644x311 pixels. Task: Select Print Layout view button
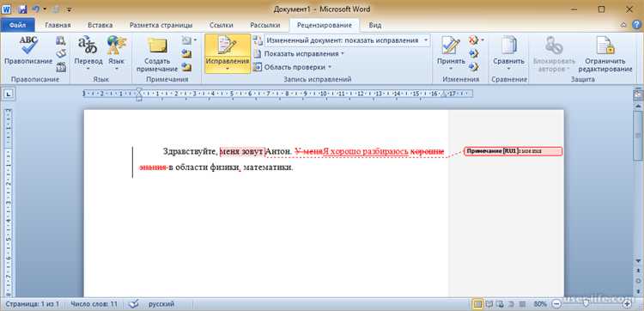pyautogui.click(x=477, y=304)
